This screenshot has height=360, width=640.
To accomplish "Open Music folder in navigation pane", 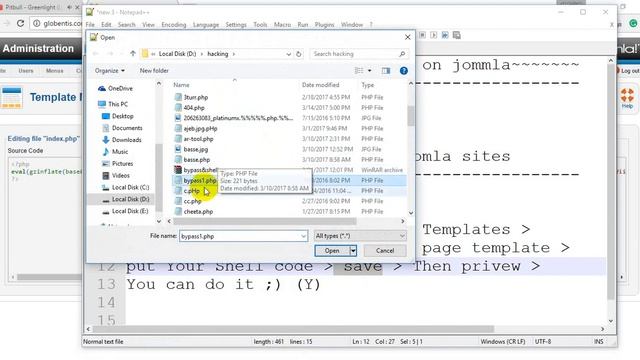I will click(115, 151).
